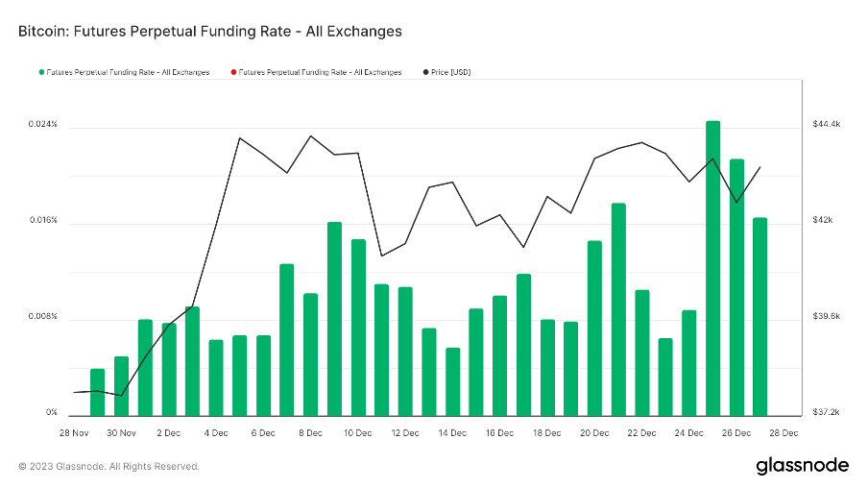Click the $42k price axis label
The image size is (868, 488).
pyautogui.click(x=823, y=220)
